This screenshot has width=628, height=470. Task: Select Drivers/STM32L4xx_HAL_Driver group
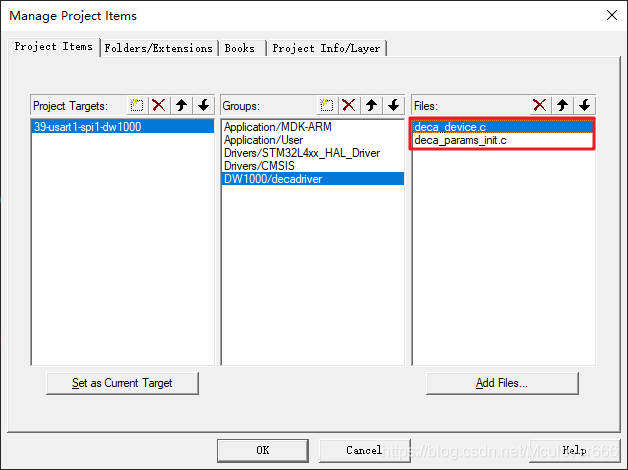coord(313,153)
